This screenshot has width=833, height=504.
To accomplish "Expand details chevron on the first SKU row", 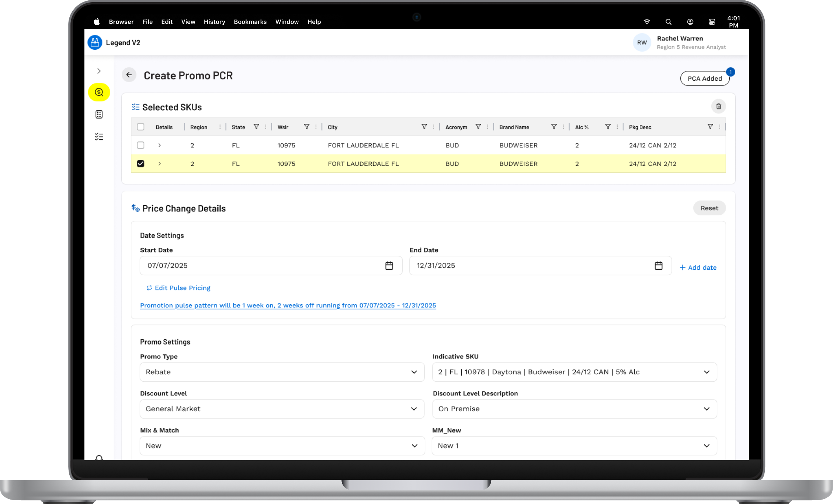I will pyautogui.click(x=159, y=145).
